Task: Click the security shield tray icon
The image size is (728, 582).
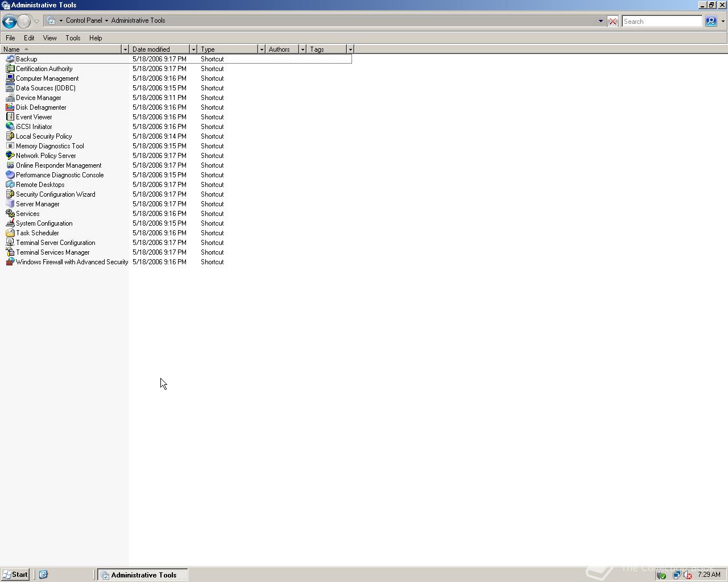Action: click(x=661, y=575)
